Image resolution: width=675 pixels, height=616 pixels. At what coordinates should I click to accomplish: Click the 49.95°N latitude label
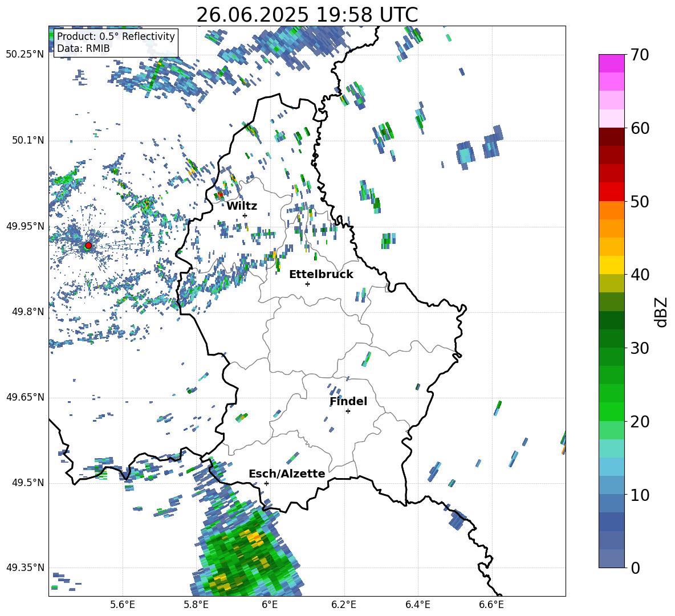pos(25,226)
